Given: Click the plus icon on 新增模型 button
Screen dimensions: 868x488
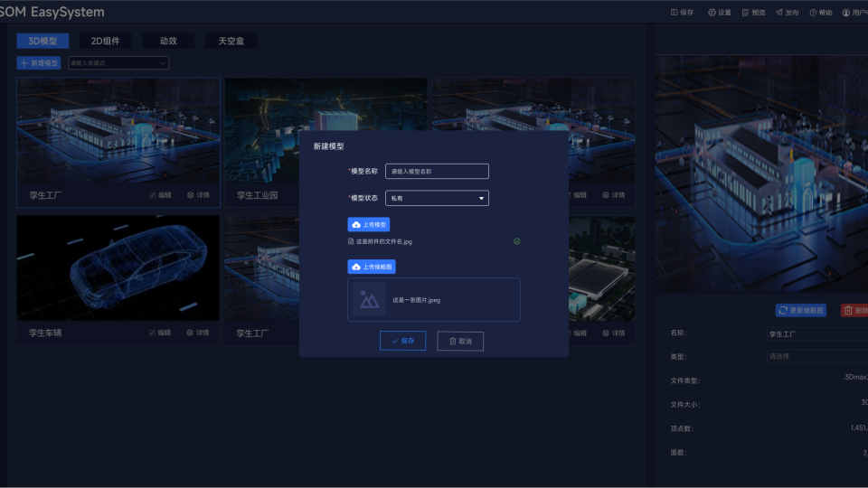Looking at the screenshot, I should tap(24, 63).
